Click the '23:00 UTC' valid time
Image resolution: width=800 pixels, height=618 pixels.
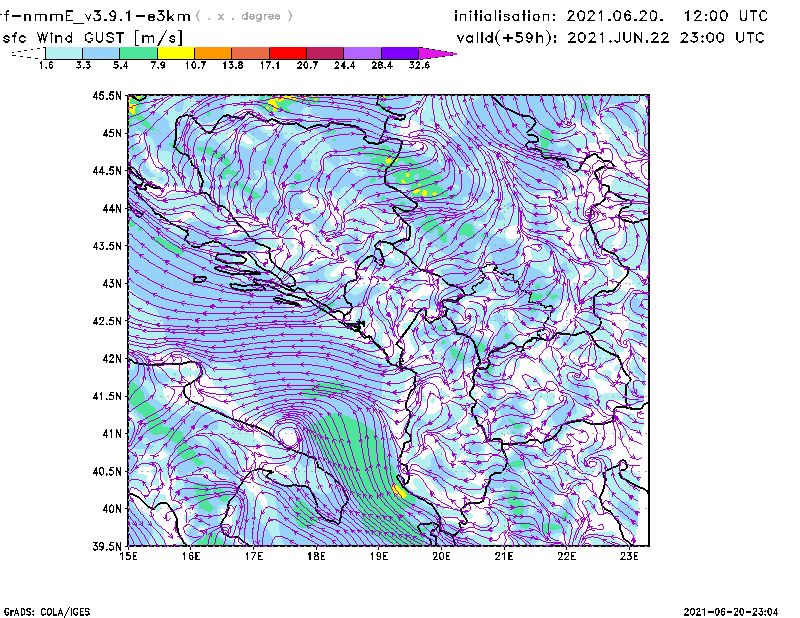pyautogui.click(x=722, y=38)
